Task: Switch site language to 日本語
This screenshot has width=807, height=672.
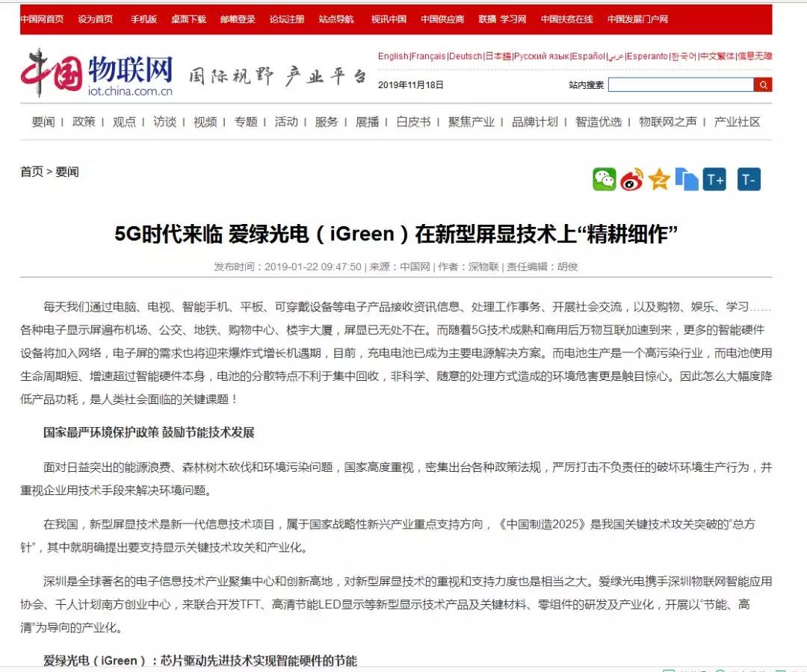Action: [498, 56]
